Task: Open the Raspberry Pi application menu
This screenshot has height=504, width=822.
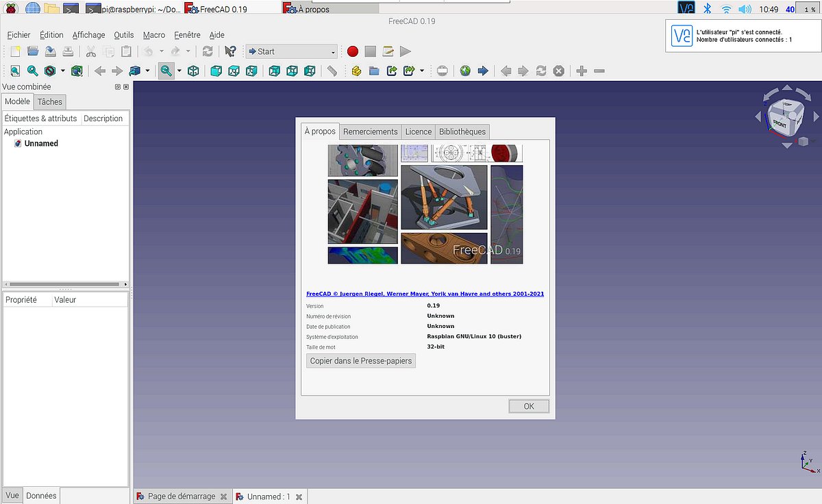Action: point(12,8)
